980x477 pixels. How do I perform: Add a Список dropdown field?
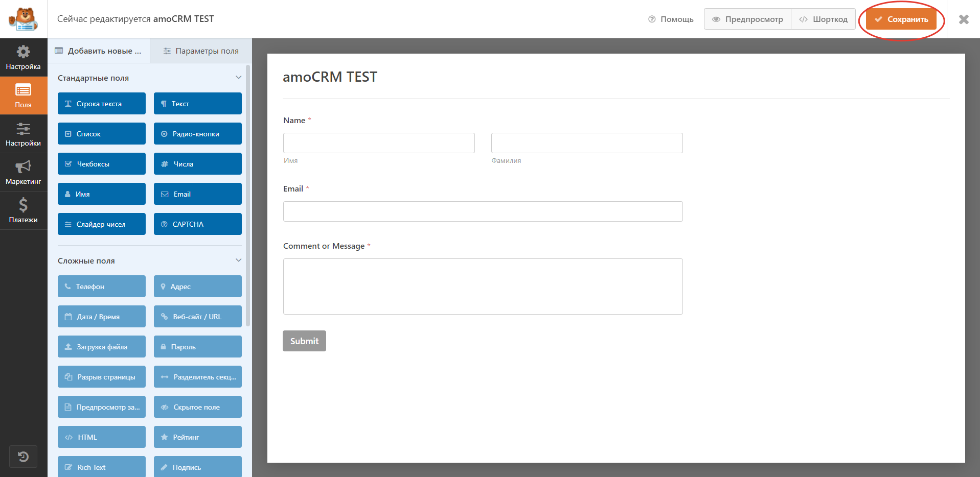[x=101, y=133]
